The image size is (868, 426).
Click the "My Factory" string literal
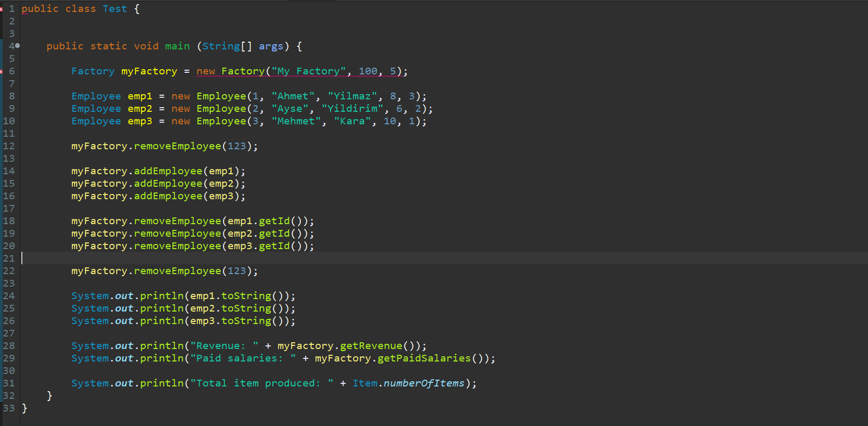point(309,71)
